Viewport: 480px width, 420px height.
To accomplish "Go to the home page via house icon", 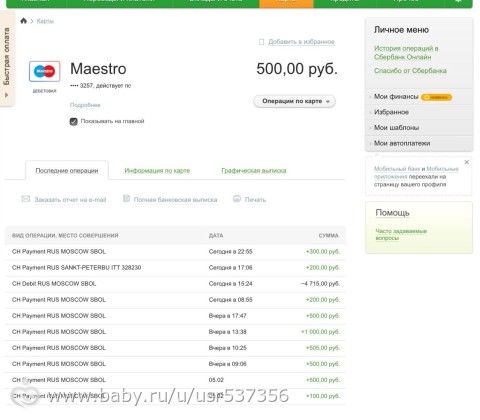I will [23, 21].
